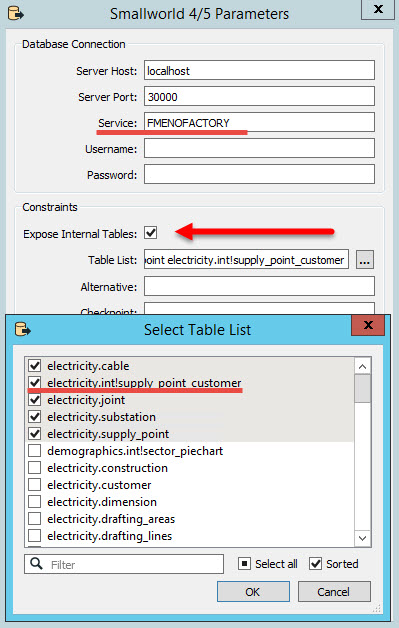Check electricity.construction table
399x628 pixels.
tap(35, 467)
